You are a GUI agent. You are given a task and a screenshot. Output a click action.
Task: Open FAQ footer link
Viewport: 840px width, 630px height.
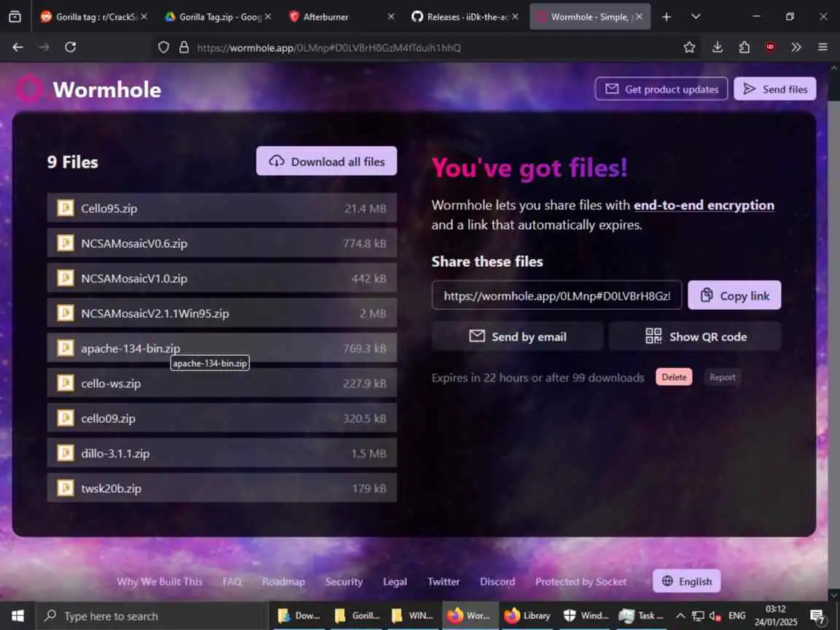pos(232,582)
